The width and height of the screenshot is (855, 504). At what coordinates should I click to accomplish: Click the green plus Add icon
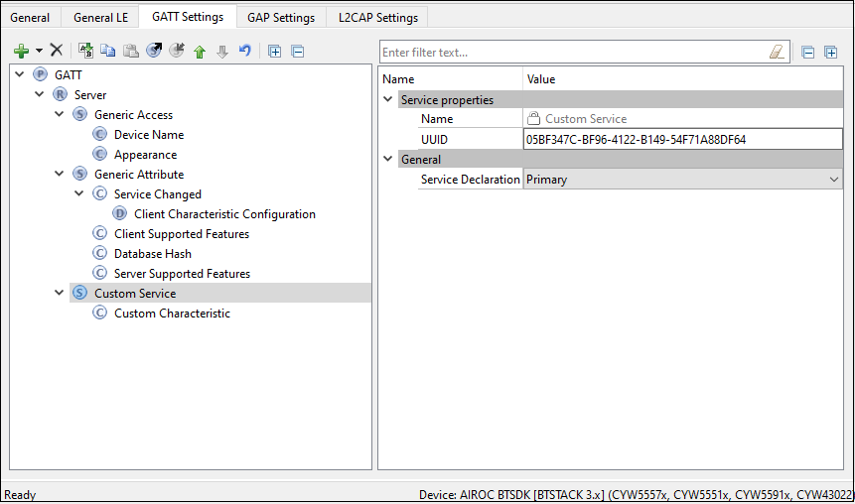coord(21,51)
